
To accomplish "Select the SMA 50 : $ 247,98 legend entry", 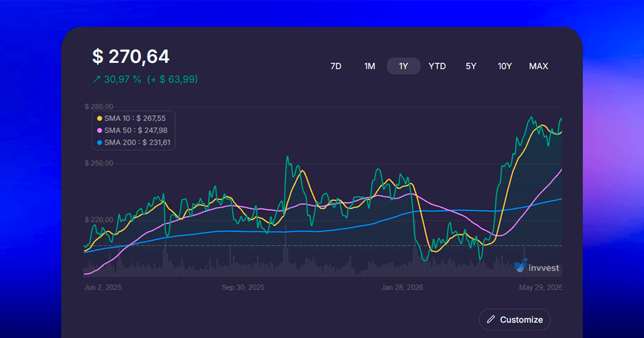I will click(131, 130).
